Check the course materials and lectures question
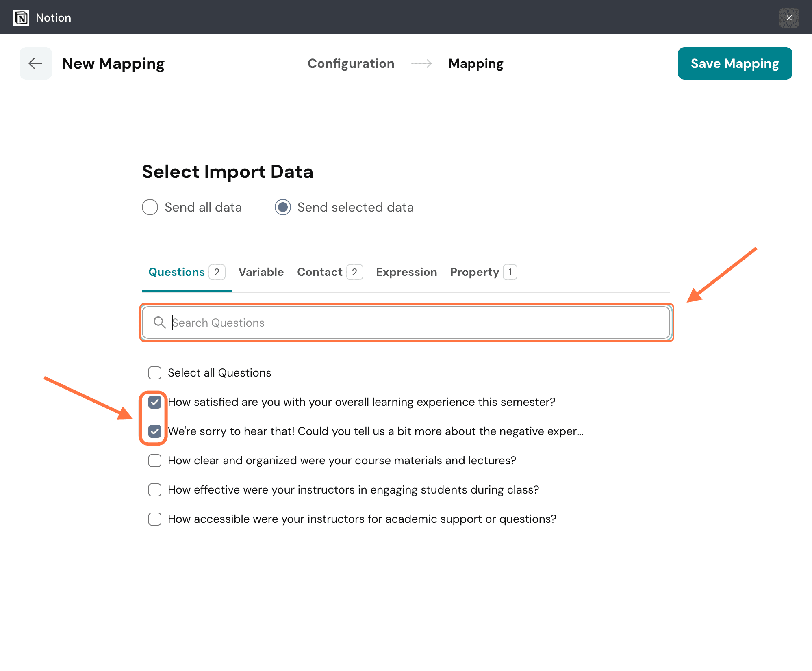This screenshot has height=671, width=812. [x=155, y=461]
